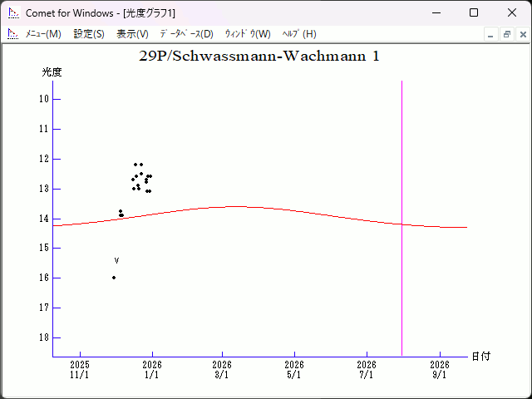The height and width of the screenshot is (399, 532).
Task: Restore the inner graph child window
Action: coord(506,35)
